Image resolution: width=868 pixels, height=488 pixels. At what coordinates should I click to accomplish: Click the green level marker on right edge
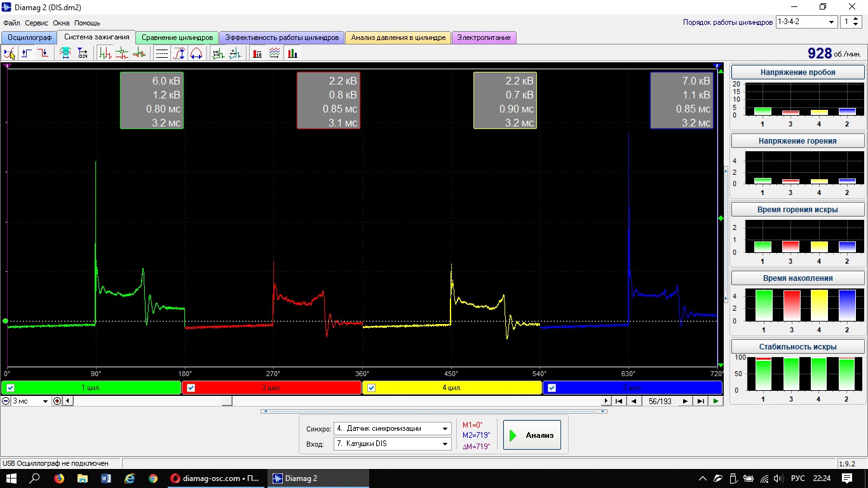click(x=721, y=218)
